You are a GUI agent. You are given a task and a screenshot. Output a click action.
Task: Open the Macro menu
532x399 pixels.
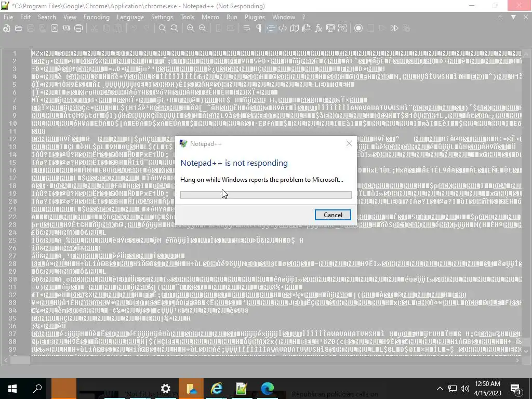[210, 17]
